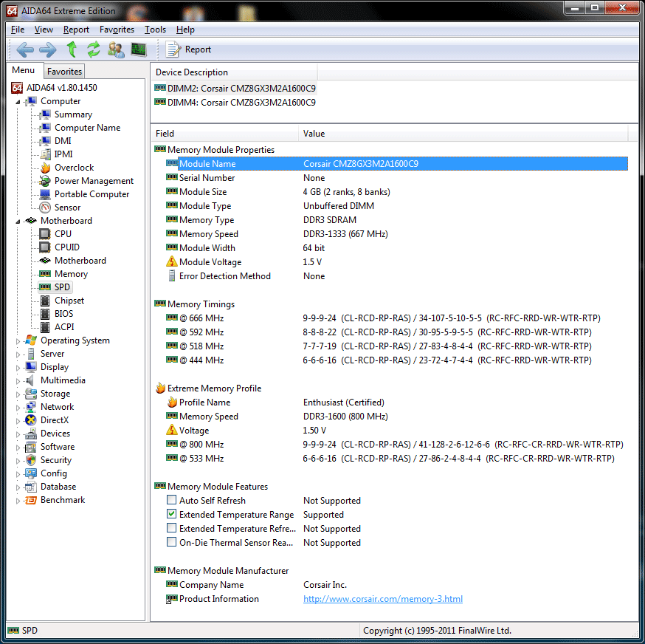Toggle the On-Die Thermal Sensor Readout checkbox

[x=171, y=542]
